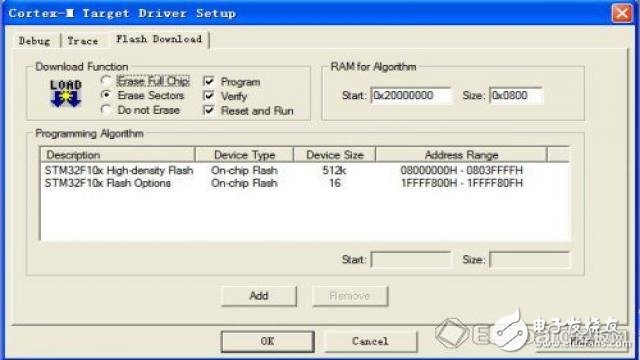
Task: Click the LOAD download icon
Action: (66, 93)
